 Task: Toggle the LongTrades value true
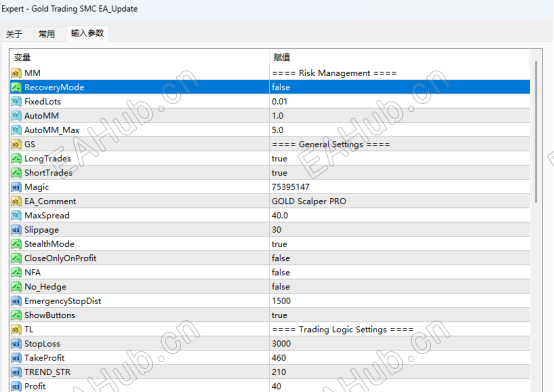400,159
